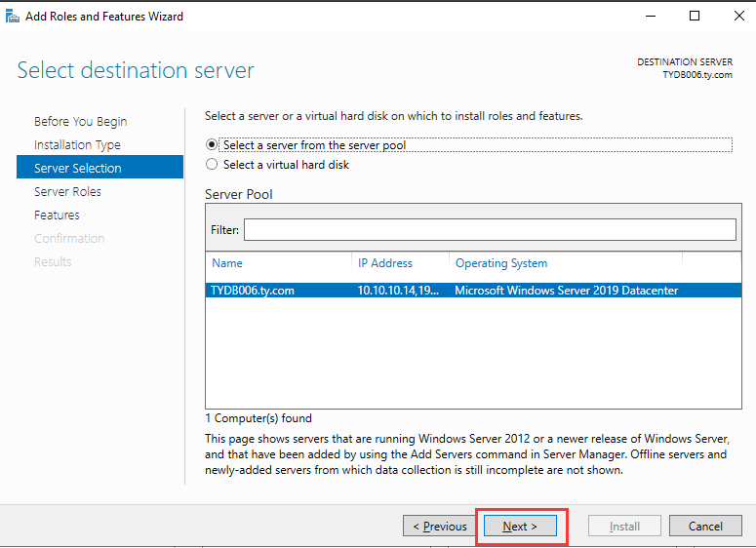Sort by Operating System column header
The width and height of the screenshot is (756, 548).
[x=501, y=263]
